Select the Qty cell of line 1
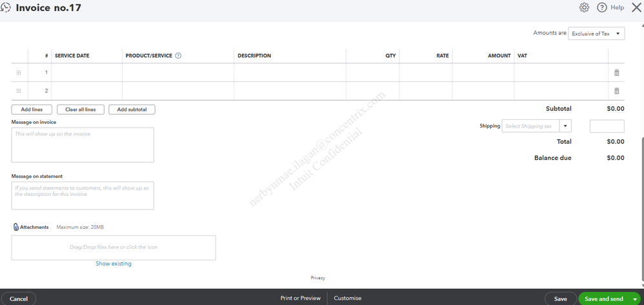Screen dimensions: 644x305 tap(372, 73)
